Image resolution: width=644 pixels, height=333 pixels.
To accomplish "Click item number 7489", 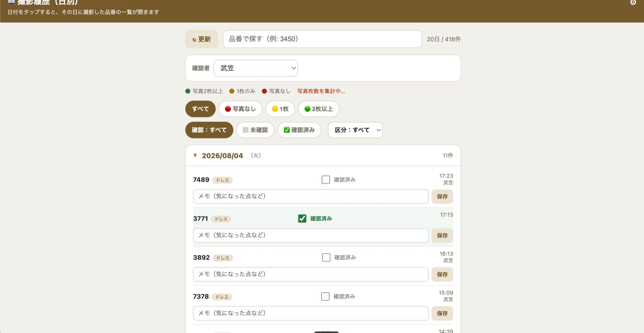I will tap(201, 180).
